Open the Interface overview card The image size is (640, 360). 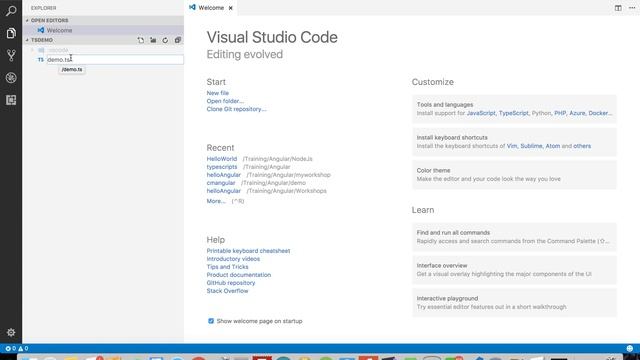(x=514, y=270)
